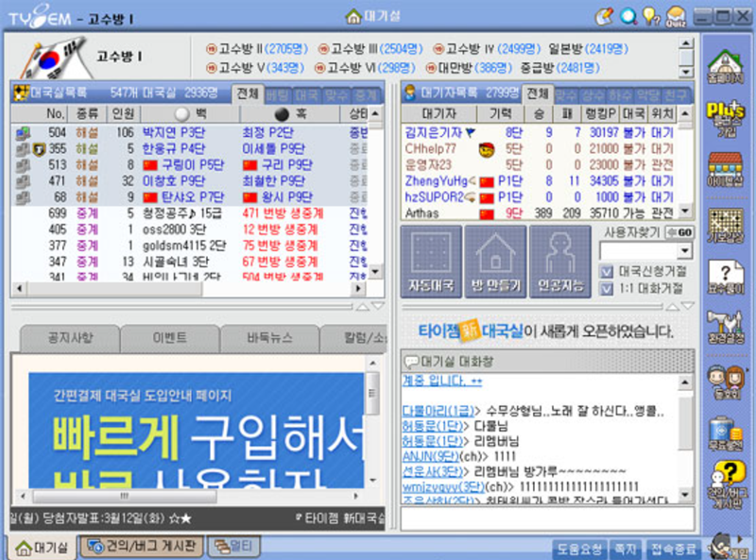Collapse game list pane with up triangle
The image size is (756, 560).
pos(363,307)
